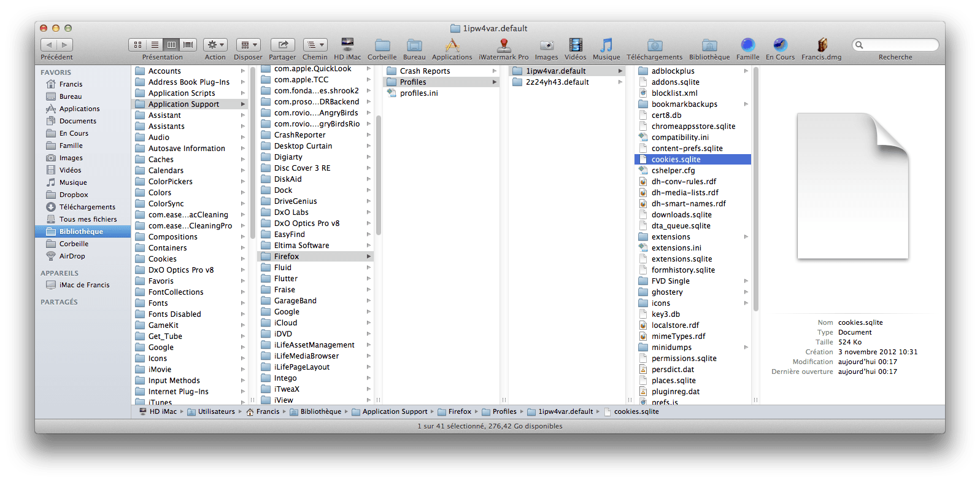The width and height of the screenshot is (980, 482).
Task: Open DxO Optics Pro v8 in Application Support
Action: [315, 224]
